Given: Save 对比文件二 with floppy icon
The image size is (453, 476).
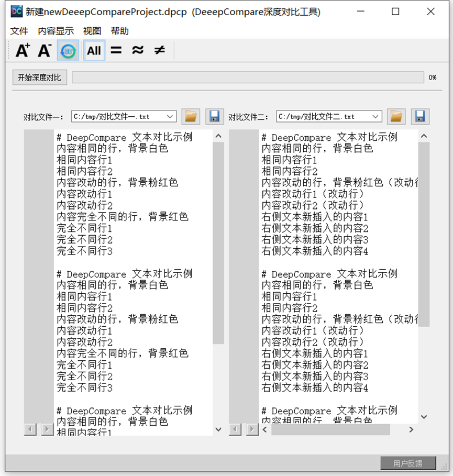Looking at the screenshot, I should point(420,116).
